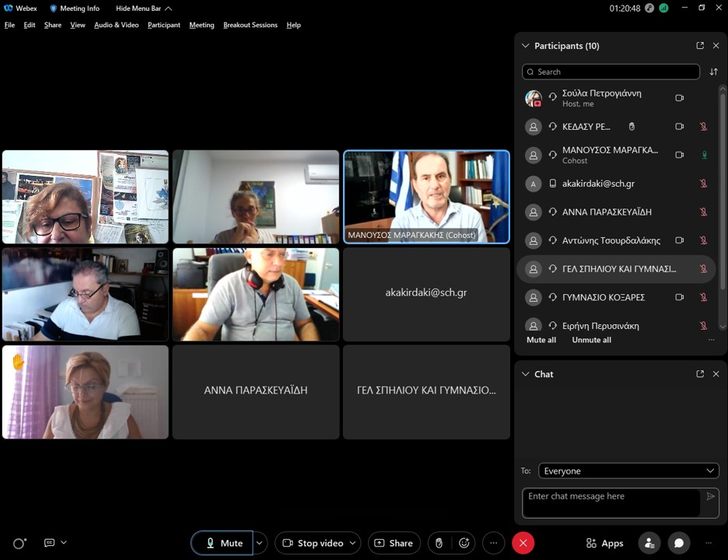Screen dimensions: 728x560
Task: Click Unmute all button
Action: coord(591,340)
